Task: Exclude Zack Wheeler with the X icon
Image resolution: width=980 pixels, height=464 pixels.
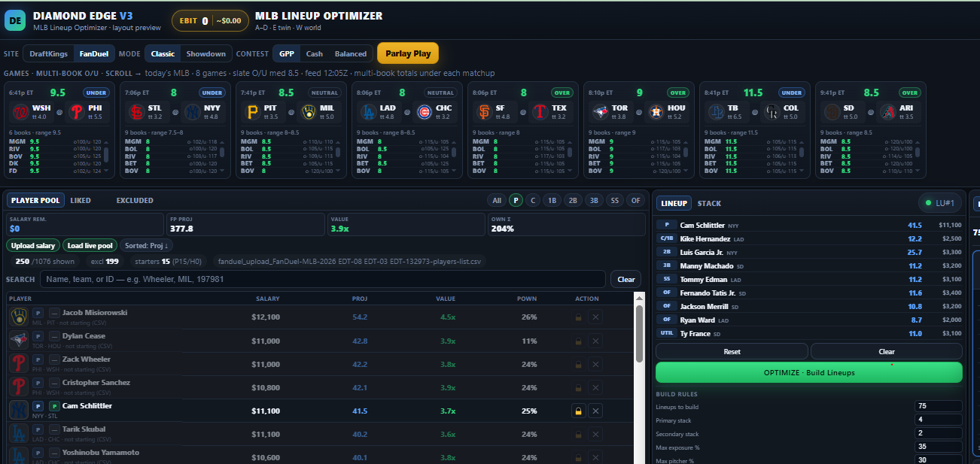Action: (595, 364)
